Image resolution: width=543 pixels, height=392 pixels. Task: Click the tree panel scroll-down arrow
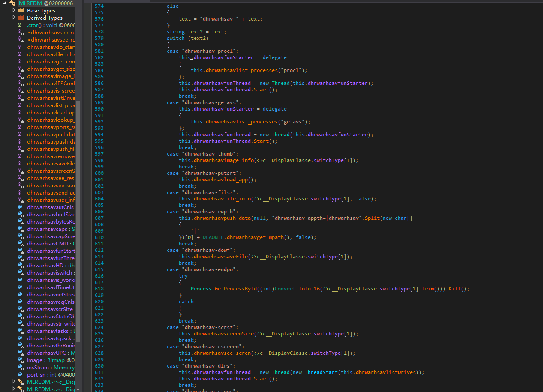[x=78, y=389]
